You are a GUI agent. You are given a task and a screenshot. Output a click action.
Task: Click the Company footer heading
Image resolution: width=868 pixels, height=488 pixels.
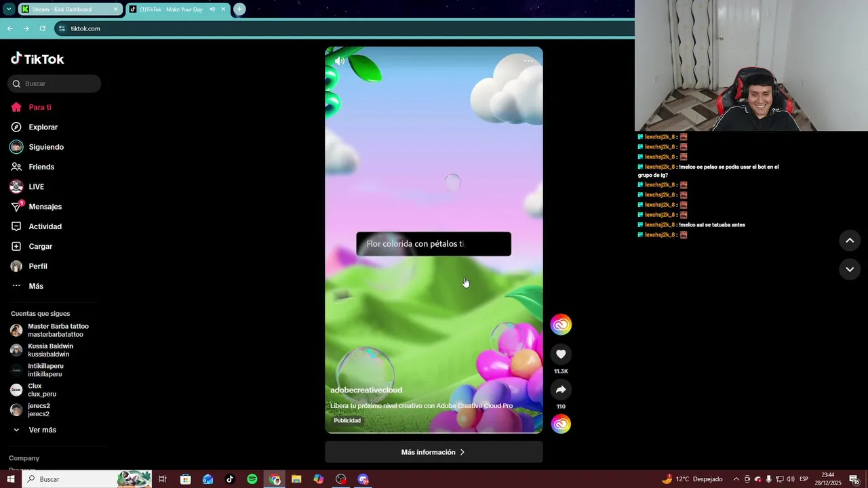click(24, 458)
